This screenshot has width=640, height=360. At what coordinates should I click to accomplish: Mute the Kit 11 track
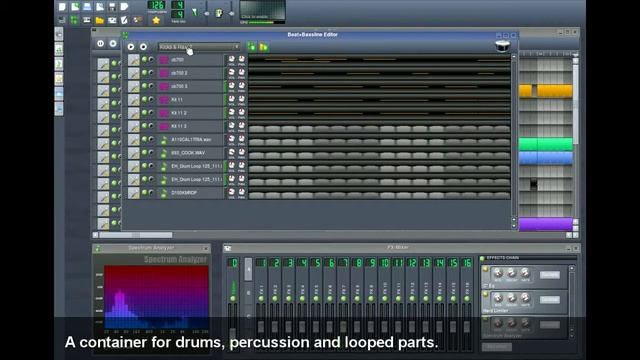point(144,99)
